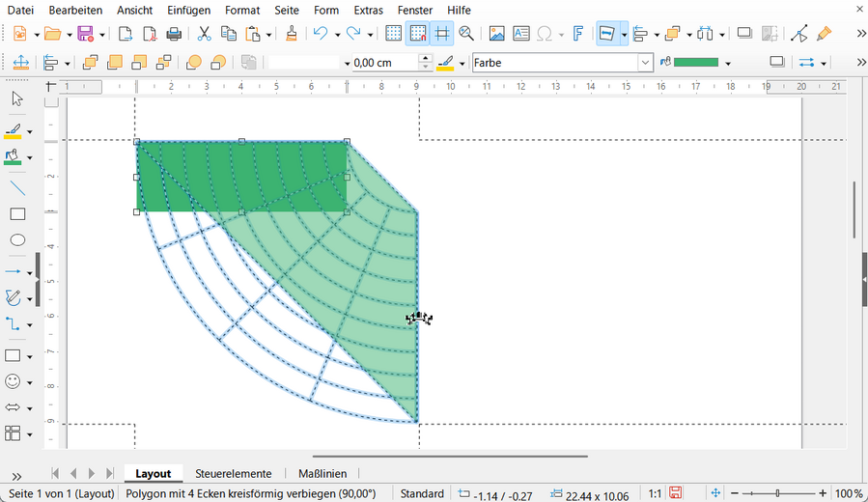Image resolution: width=868 pixels, height=502 pixels.
Task: Select the straight Line tool
Action: click(x=17, y=188)
